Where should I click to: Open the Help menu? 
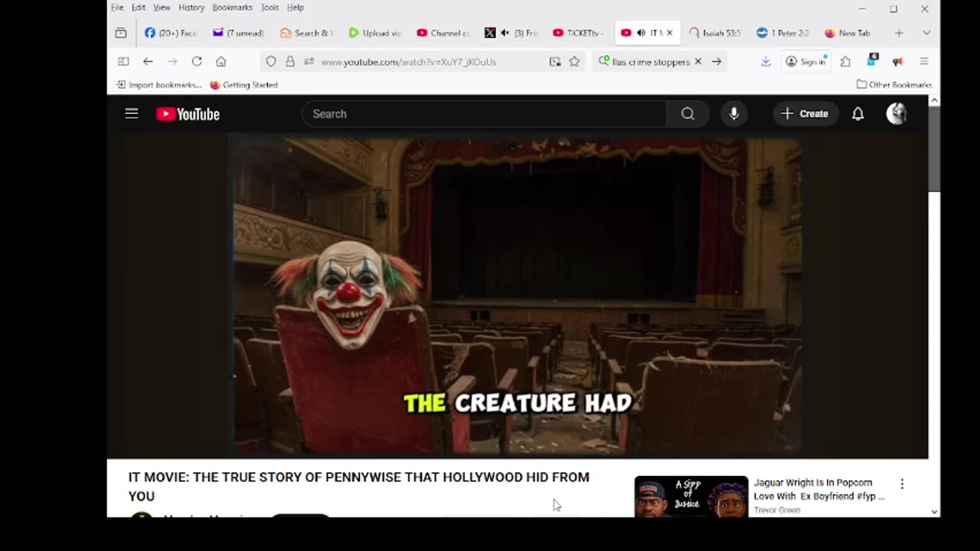point(296,8)
